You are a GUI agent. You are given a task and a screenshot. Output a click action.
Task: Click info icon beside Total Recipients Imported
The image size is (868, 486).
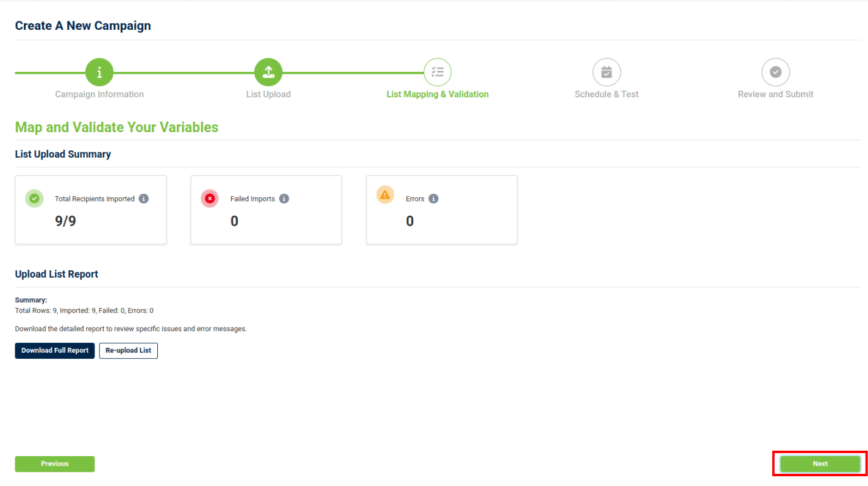tap(144, 199)
